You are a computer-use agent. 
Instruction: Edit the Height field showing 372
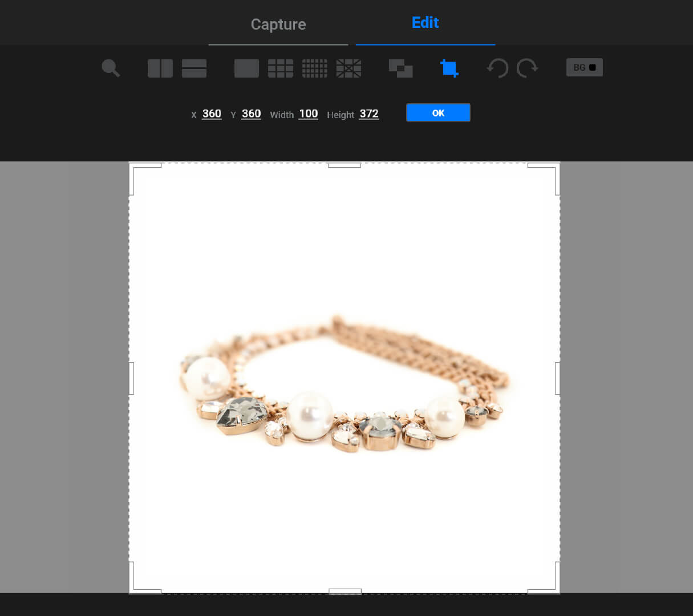(x=369, y=114)
